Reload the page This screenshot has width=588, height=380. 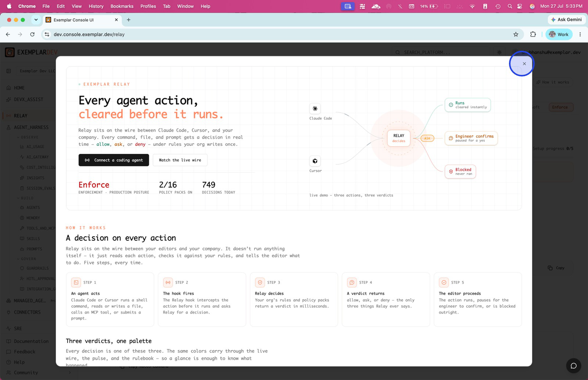click(x=32, y=34)
